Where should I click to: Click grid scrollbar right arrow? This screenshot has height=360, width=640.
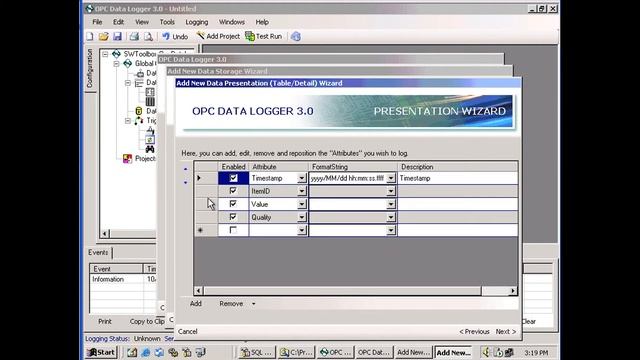(x=513, y=291)
